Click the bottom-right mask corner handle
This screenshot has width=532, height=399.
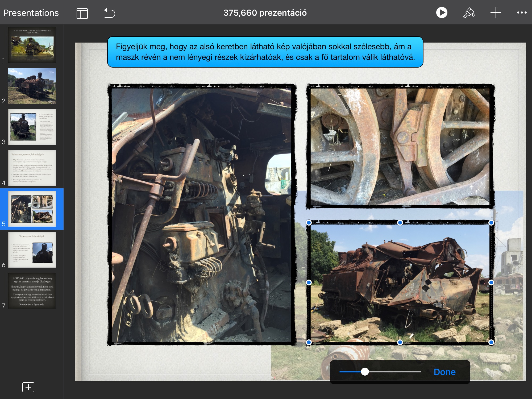(x=491, y=342)
